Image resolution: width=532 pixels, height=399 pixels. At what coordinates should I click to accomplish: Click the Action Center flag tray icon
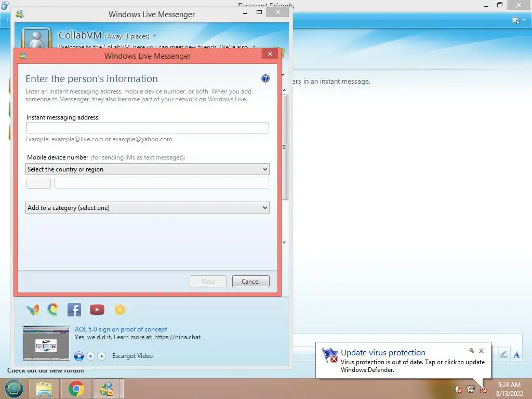(483, 389)
